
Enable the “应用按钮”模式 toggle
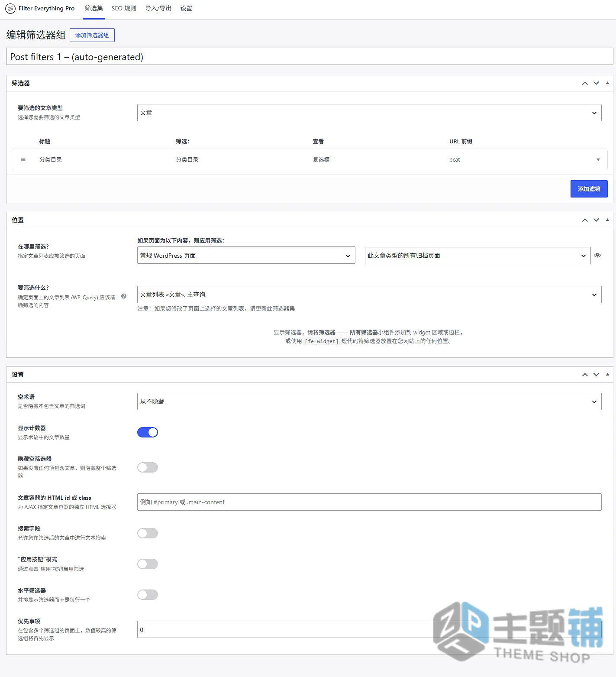pos(148,564)
